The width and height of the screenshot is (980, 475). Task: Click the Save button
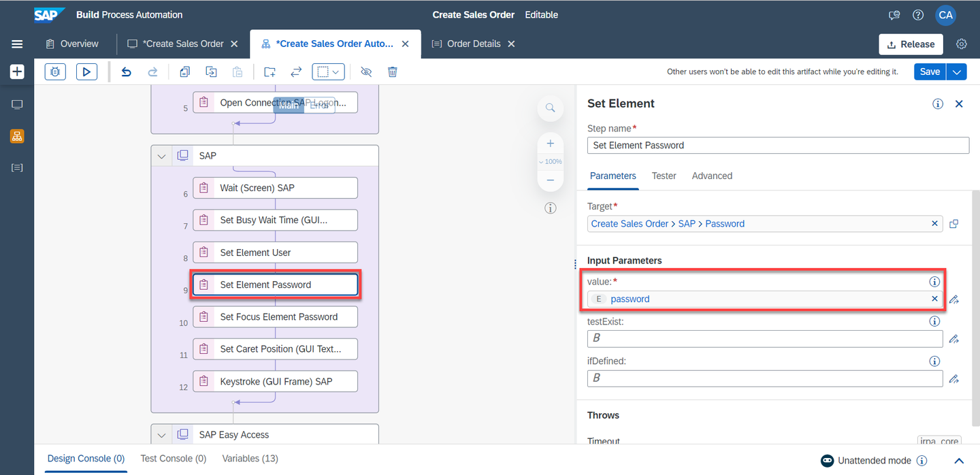point(930,71)
